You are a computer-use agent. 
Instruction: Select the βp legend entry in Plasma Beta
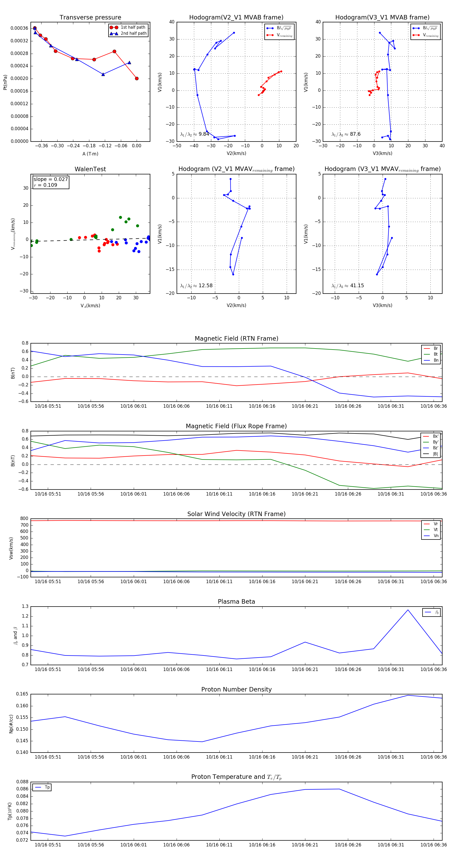[432, 612]
